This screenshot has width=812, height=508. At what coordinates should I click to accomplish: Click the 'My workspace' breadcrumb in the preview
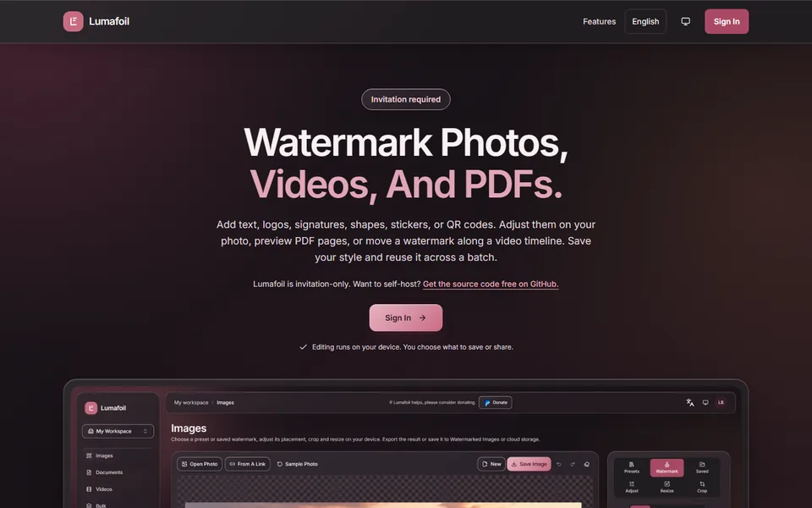pos(191,402)
